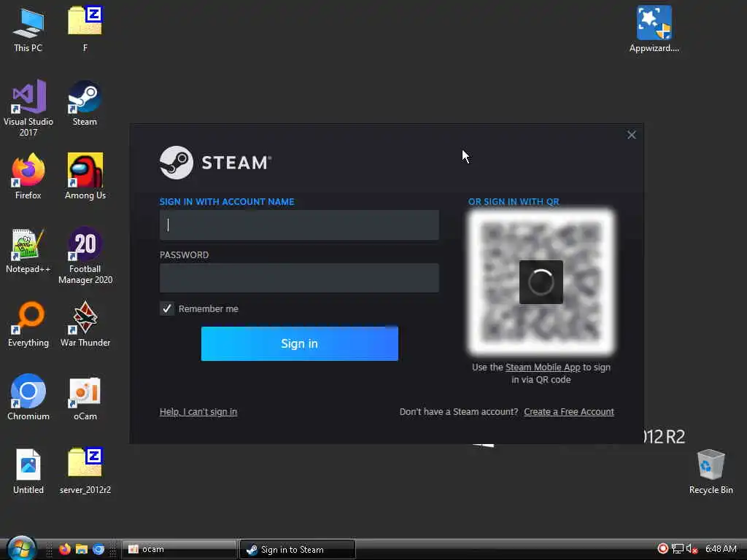Switch to ocam taskbar window
The image size is (747, 560).
pyautogui.click(x=179, y=549)
